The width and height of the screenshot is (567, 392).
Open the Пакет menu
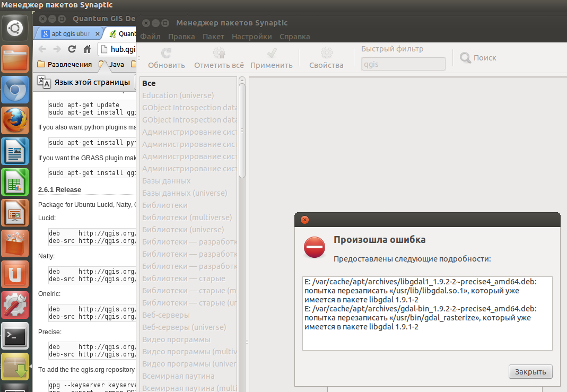click(x=213, y=37)
